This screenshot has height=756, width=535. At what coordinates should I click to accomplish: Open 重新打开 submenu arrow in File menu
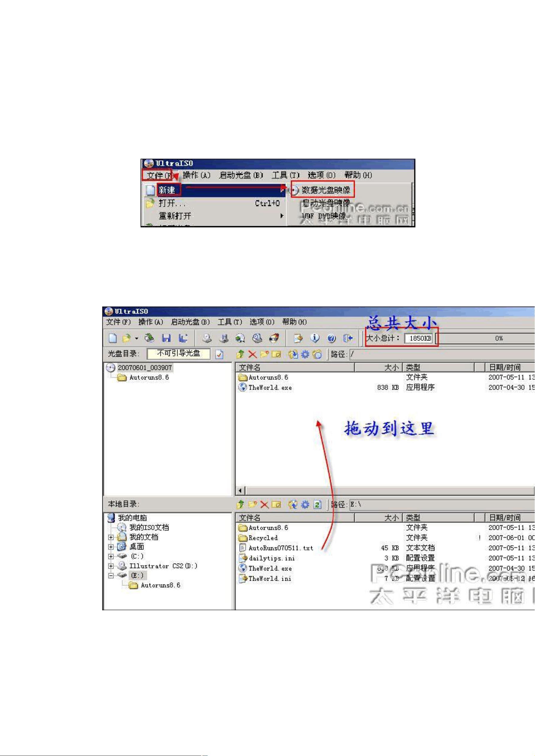click(x=282, y=216)
